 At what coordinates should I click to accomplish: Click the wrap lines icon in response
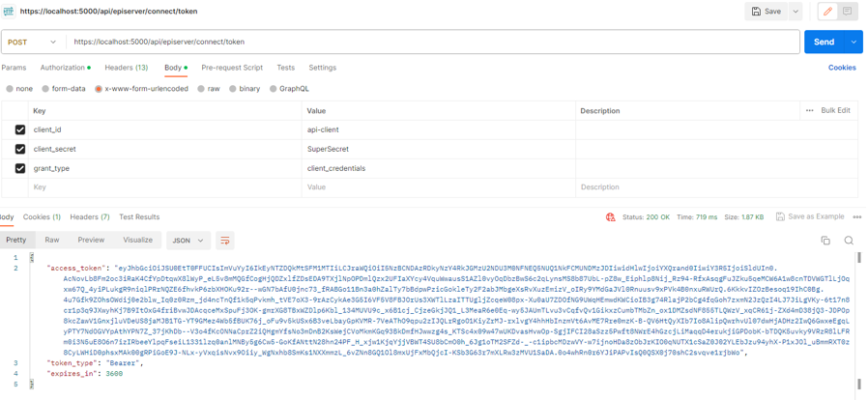pos(224,241)
